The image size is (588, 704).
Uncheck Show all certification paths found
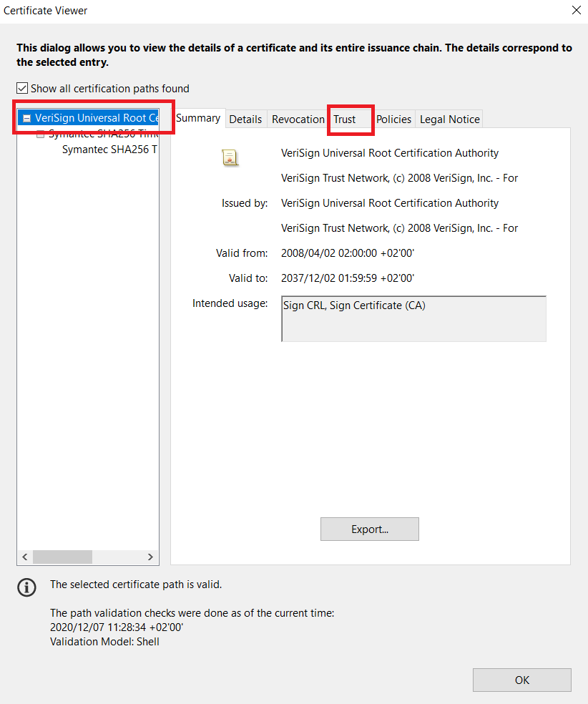(x=22, y=88)
